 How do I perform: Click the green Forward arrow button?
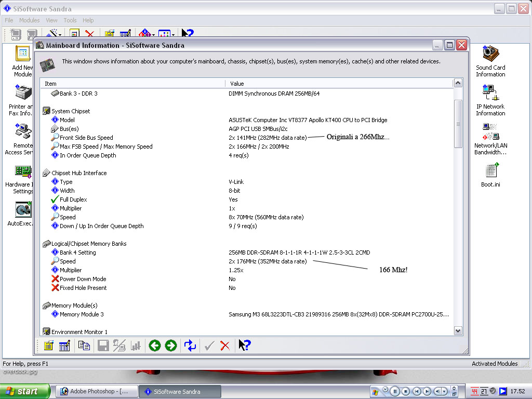coord(171,345)
